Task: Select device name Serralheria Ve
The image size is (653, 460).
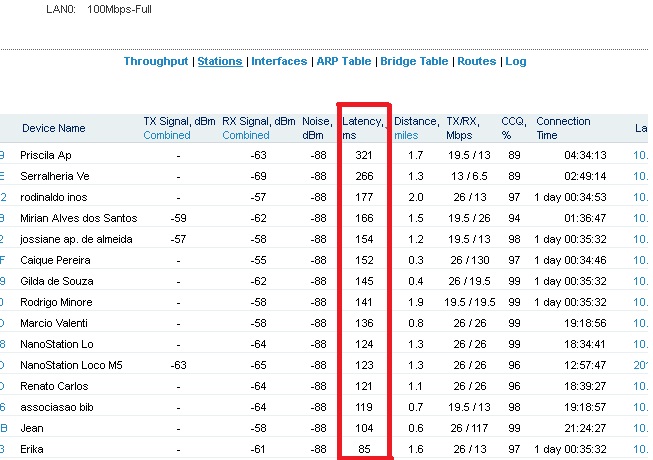Action: point(55,176)
